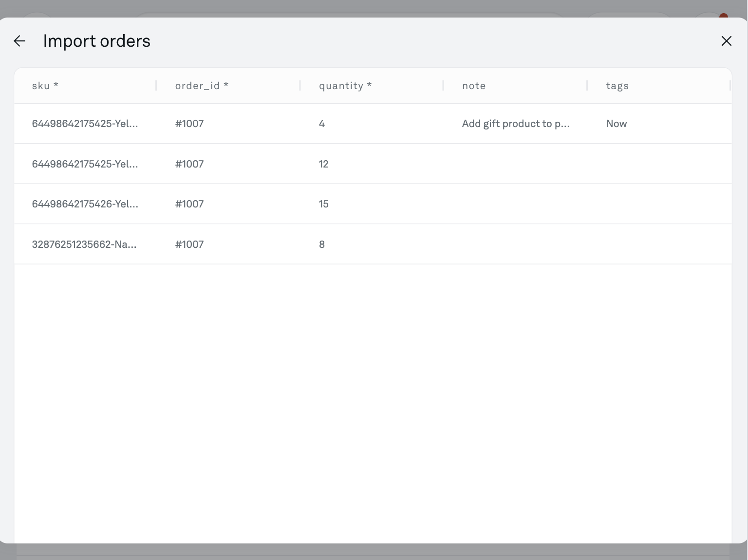The width and height of the screenshot is (748, 560).
Task: Click second row order #1007 cell
Action: 189,164
